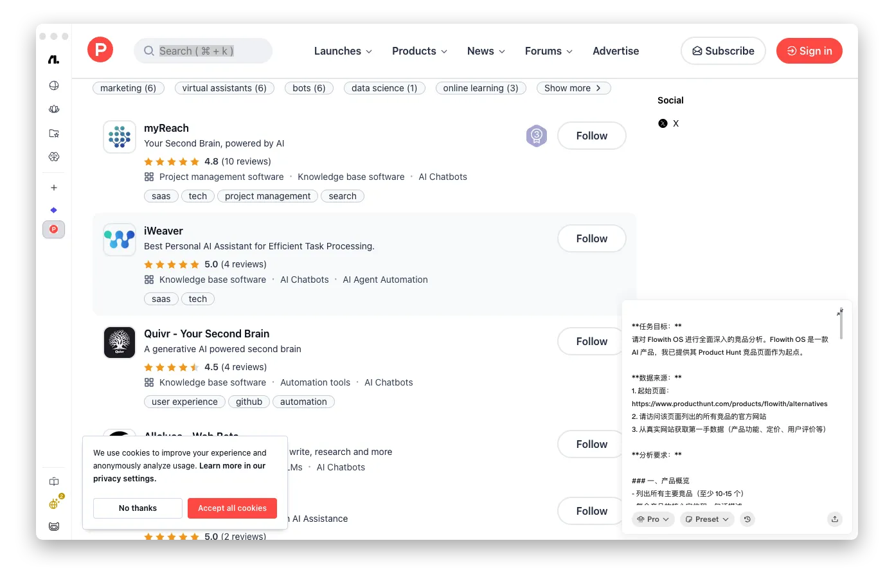Follow the myReach product

tap(592, 136)
